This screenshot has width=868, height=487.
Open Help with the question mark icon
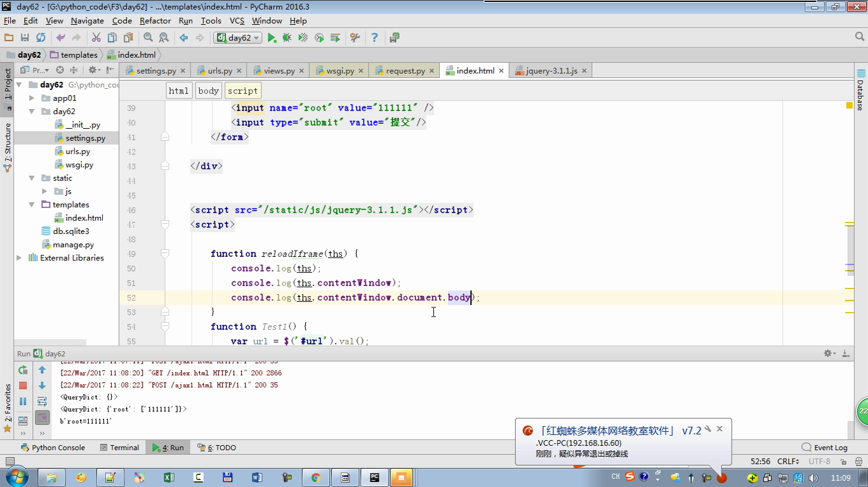(x=374, y=38)
